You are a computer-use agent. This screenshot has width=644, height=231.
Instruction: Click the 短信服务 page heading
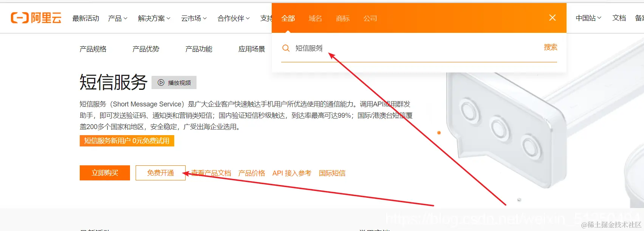point(113,82)
